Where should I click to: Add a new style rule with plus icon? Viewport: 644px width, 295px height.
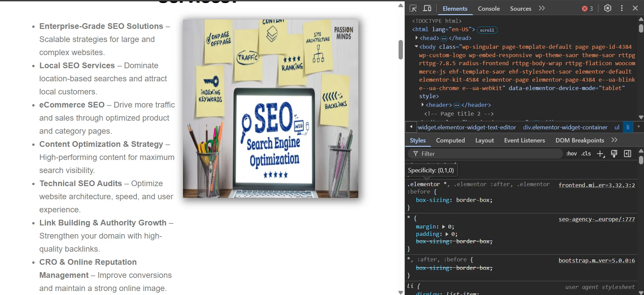point(600,154)
